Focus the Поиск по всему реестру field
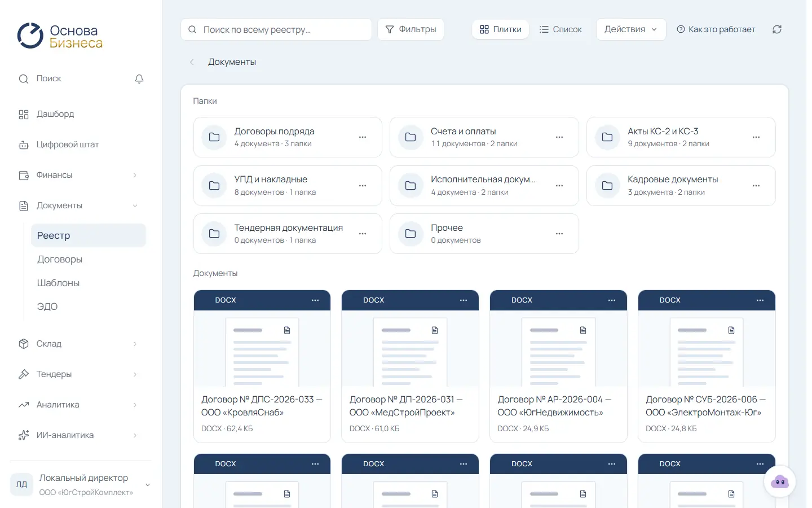Screen dimensions: 812x508 (276, 29)
